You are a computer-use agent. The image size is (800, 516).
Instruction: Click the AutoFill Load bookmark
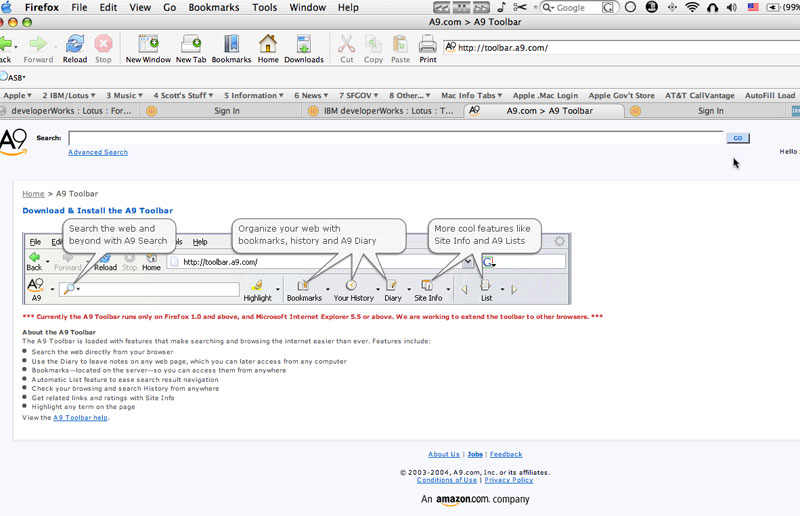(770, 95)
